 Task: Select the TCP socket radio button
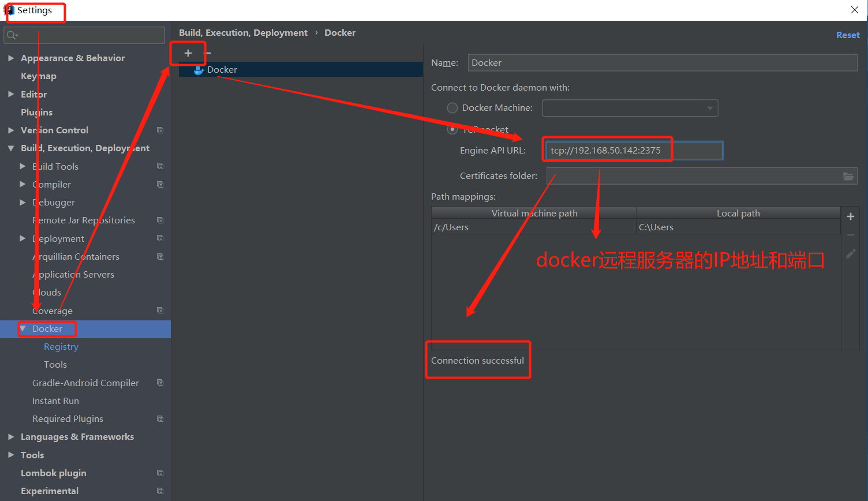click(x=452, y=129)
